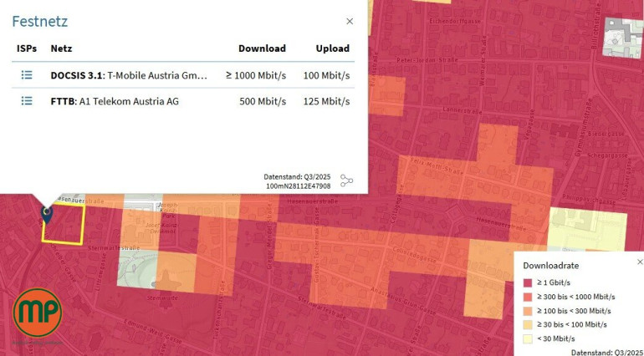
Task: Select the ≥ 300 bis < 1000 Mbit/s swatch
Action: pos(528,296)
